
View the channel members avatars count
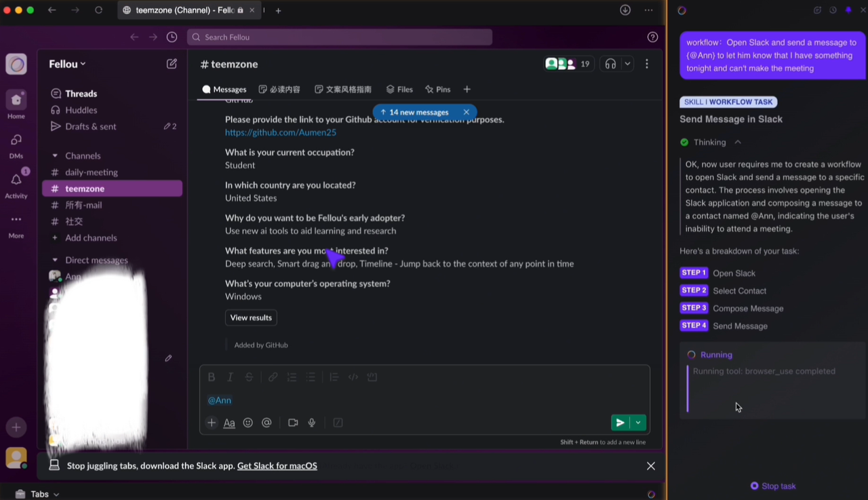point(570,64)
